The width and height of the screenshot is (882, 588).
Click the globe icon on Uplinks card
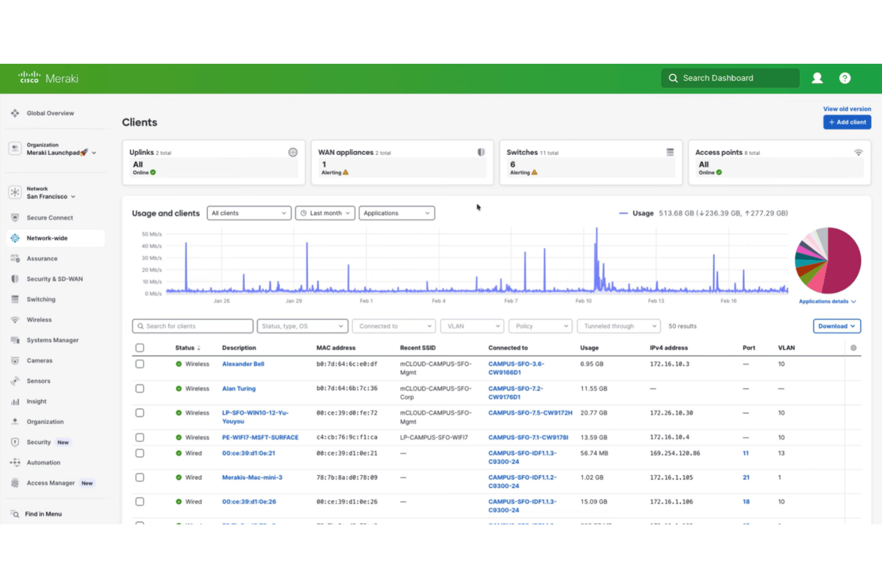point(293,152)
